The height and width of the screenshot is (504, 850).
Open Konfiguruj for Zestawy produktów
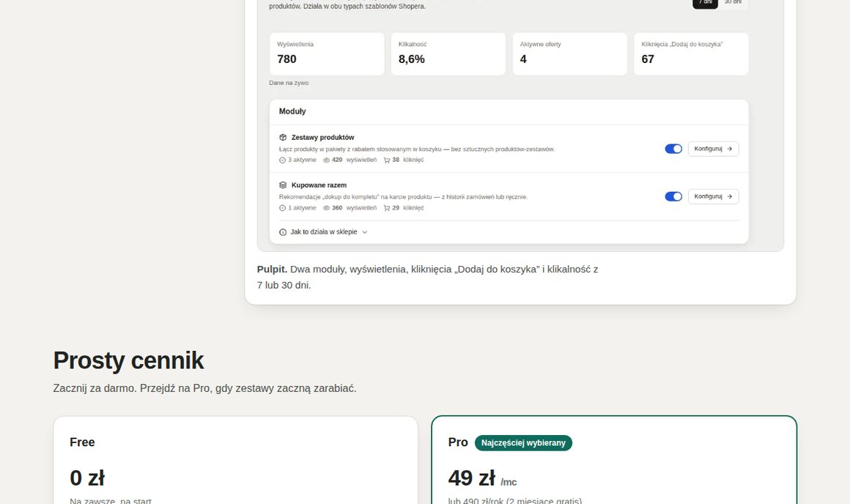(713, 149)
